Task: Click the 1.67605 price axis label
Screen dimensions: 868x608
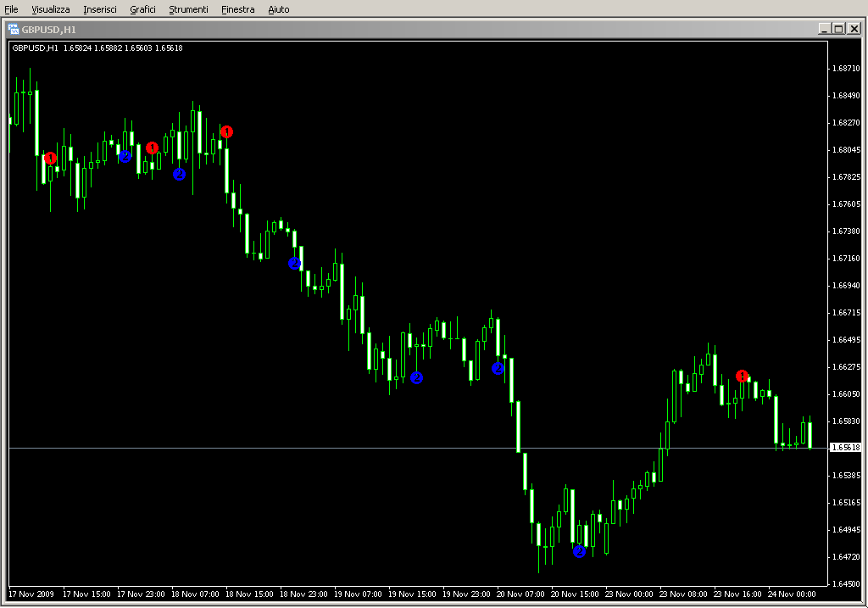Action: tap(847, 204)
